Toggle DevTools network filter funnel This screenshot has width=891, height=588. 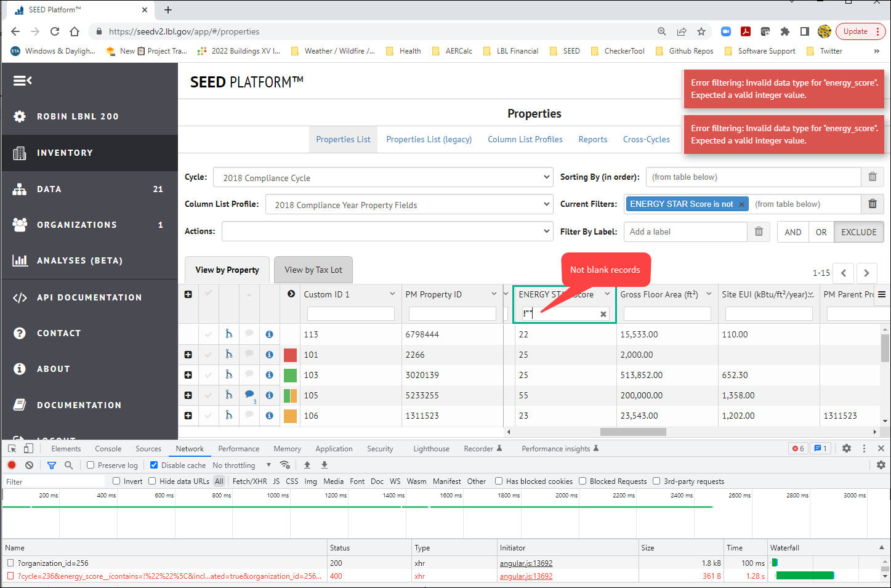pyautogui.click(x=52, y=465)
